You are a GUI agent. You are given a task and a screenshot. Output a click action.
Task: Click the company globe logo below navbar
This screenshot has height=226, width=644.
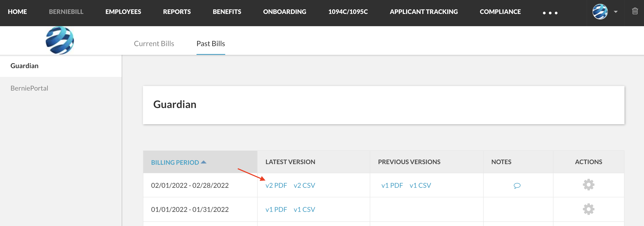60,40
